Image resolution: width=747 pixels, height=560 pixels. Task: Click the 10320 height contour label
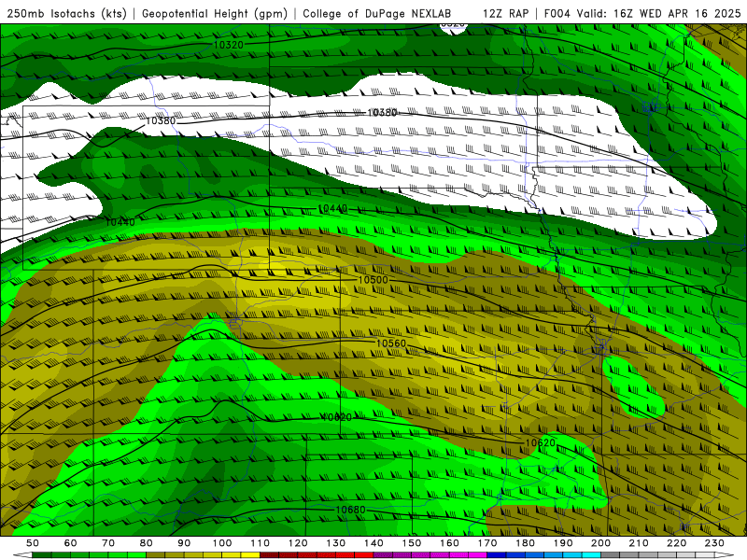pos(228,45)
